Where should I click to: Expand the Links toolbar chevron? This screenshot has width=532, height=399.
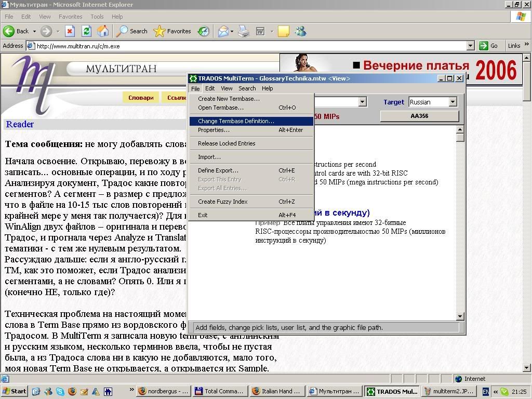coord(527,44)
